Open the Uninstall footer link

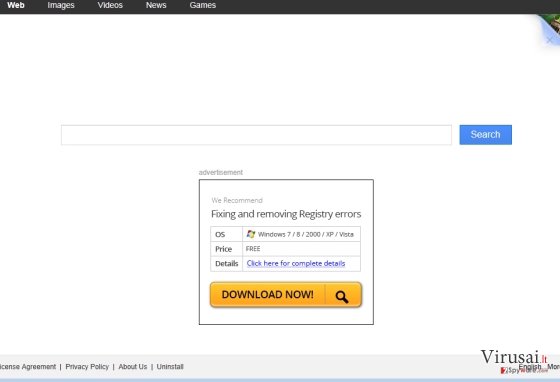click(x=170, y=367)
